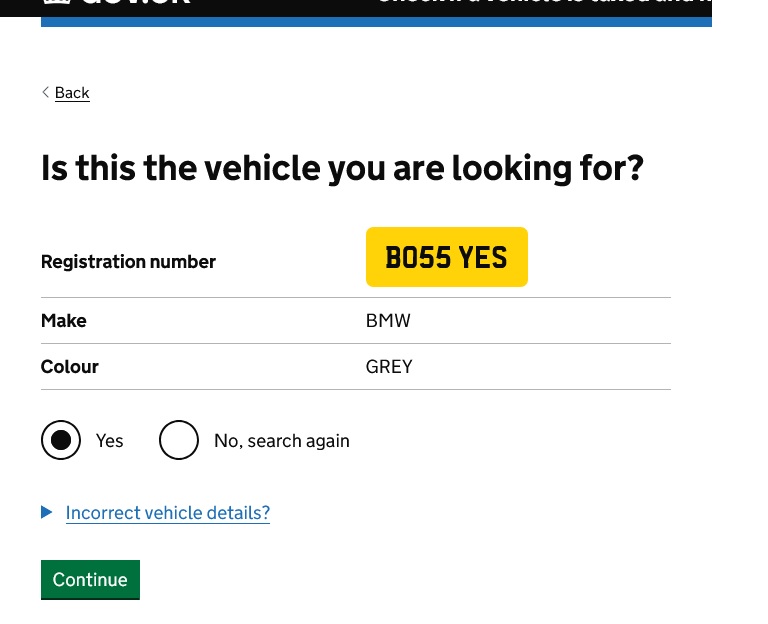Select the No, search again radio button

click(x=179, y=440)
